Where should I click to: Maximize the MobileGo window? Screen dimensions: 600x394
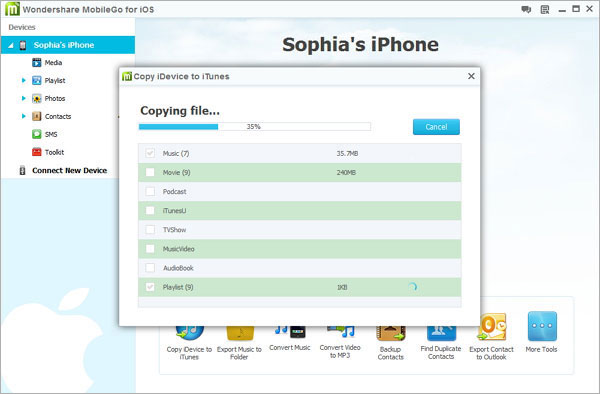[576, 8]
